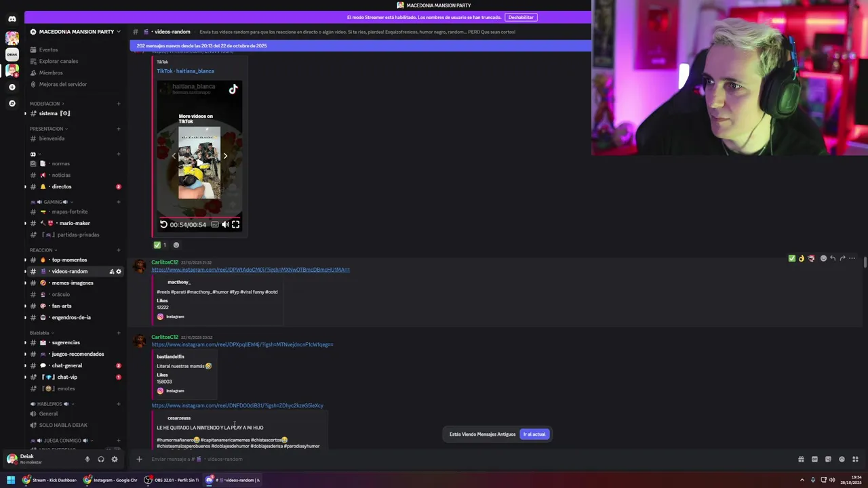Create channel in MODERACION category
The height and width of the screenshot is (488, 868).
pos(119,104)
